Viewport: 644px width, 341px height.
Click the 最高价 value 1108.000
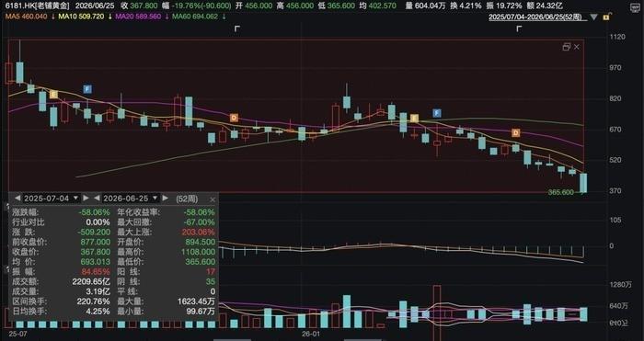[x=198, y=252]
